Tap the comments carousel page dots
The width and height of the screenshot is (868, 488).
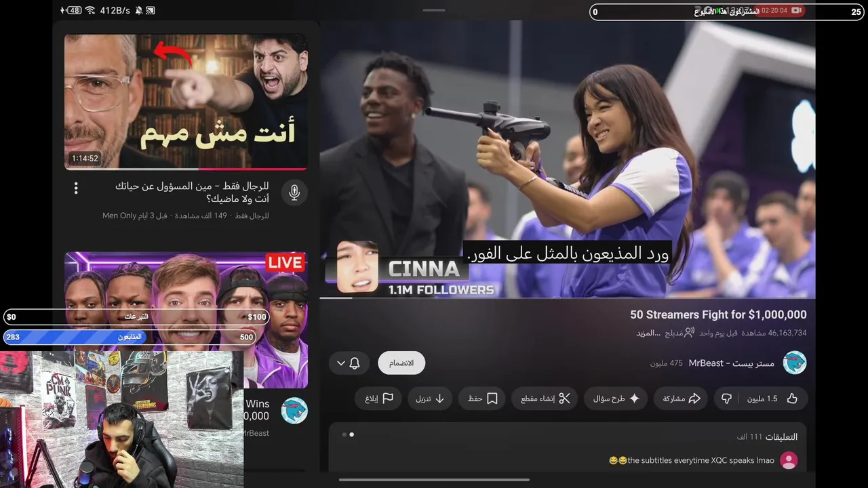click(348, 434)
